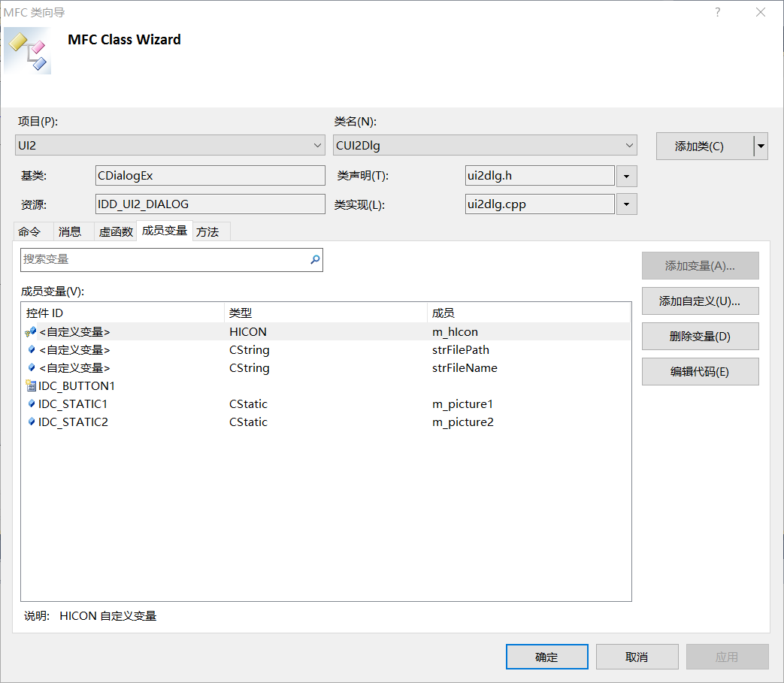Image resolution: width=784 pixels, height=683 pixels.
Task: Select the HICON type cell
Action: pyautogui.click(x=248, y=332)
